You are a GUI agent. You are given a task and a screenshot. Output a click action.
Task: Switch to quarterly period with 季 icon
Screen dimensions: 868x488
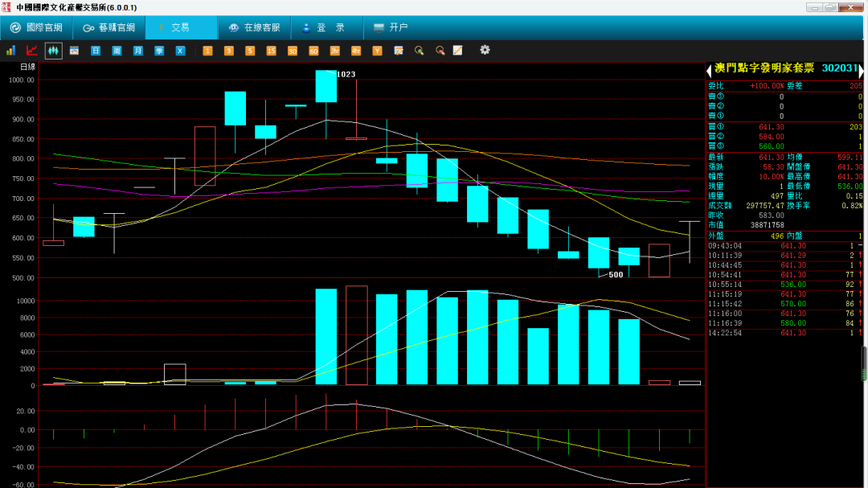[159, 51]
